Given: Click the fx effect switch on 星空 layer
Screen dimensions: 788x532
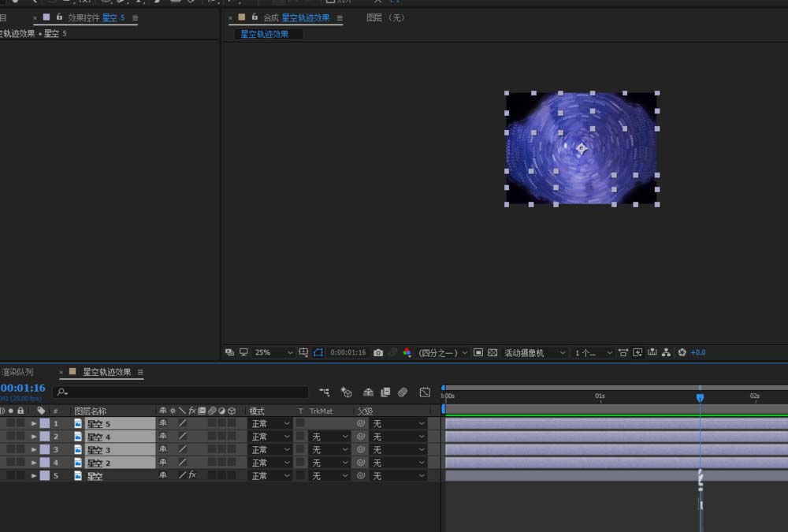Looking at the screenshot, I should point(191,476).
